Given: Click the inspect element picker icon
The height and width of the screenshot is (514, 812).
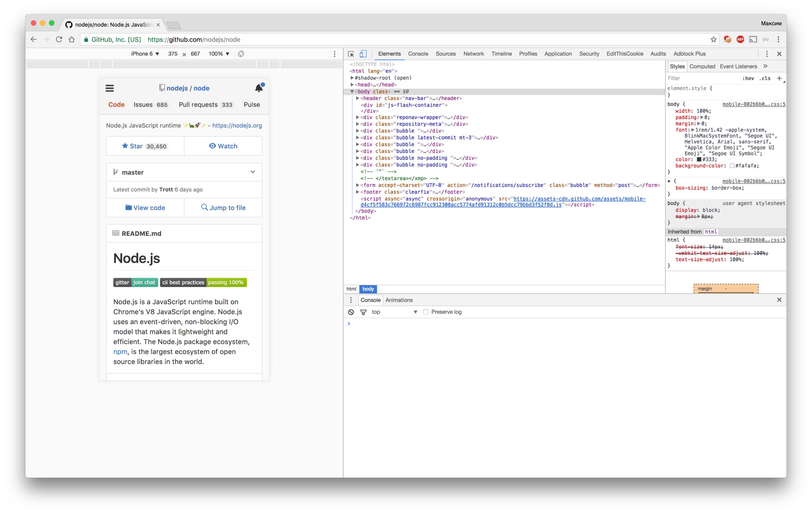Looking at the screenshot, I should point(351,54).
